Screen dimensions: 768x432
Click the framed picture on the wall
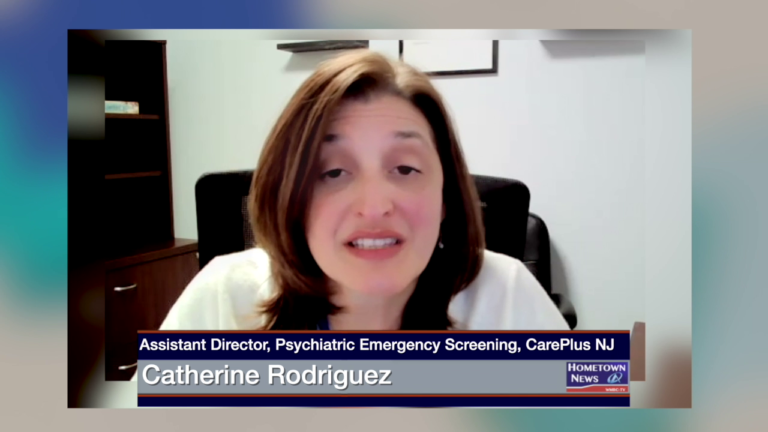pos(448,58)
